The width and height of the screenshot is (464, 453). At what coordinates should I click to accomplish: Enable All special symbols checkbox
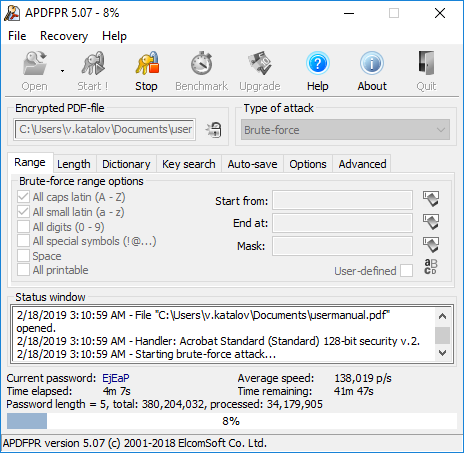tap(23, 241)
